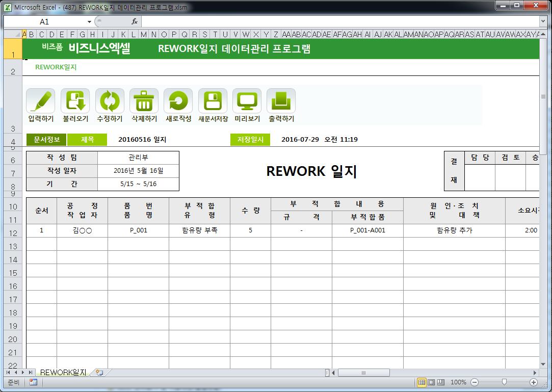552x392 pixels.
Task: Click the action cell 함유량 추가
Action: [455, 230]
